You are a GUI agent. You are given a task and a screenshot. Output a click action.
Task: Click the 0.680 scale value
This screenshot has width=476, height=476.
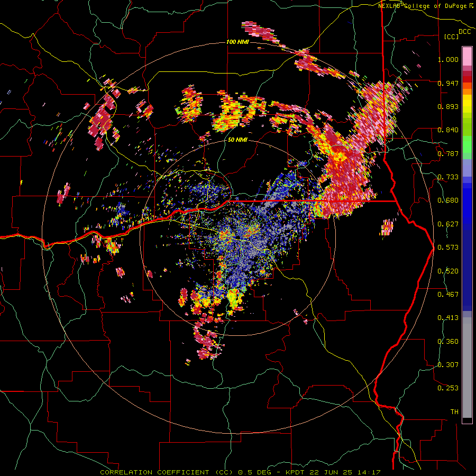(x=448, y=200)
